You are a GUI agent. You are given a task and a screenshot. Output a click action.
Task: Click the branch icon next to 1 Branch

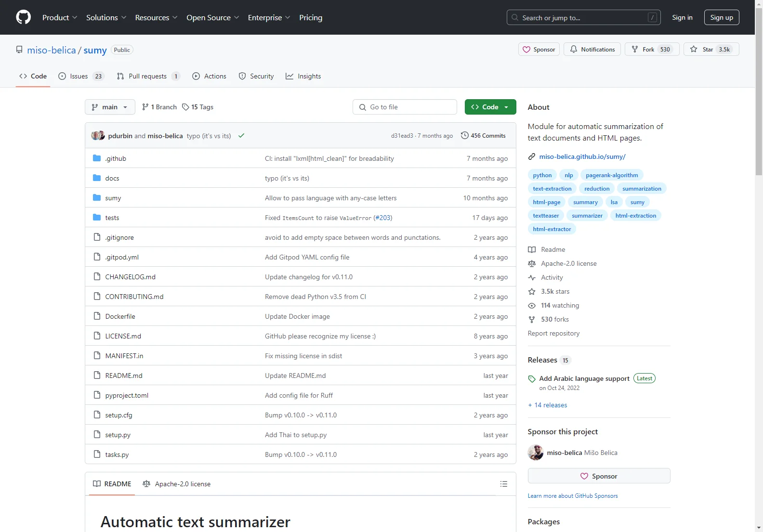click(x=145, y=107)
